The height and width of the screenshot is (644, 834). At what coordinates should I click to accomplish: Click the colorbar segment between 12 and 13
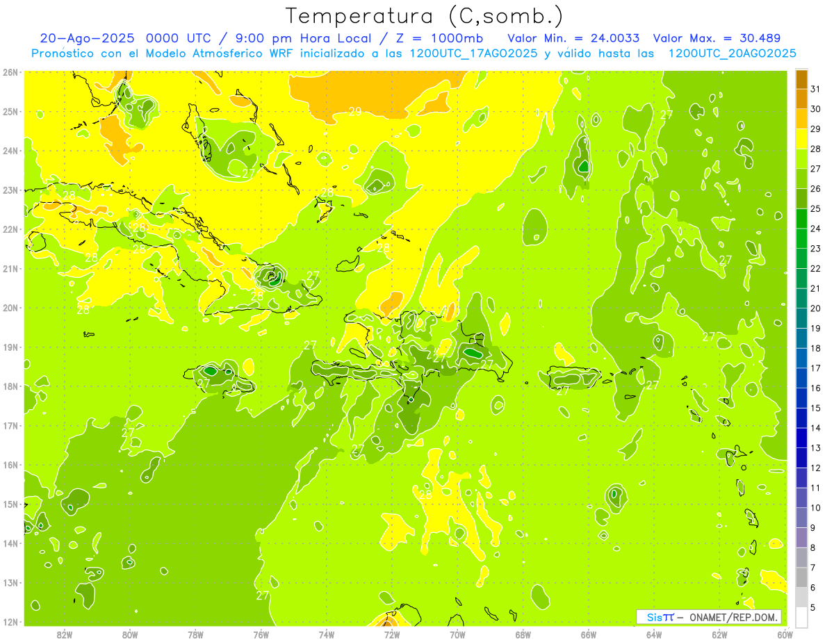(x=801, y=458)
